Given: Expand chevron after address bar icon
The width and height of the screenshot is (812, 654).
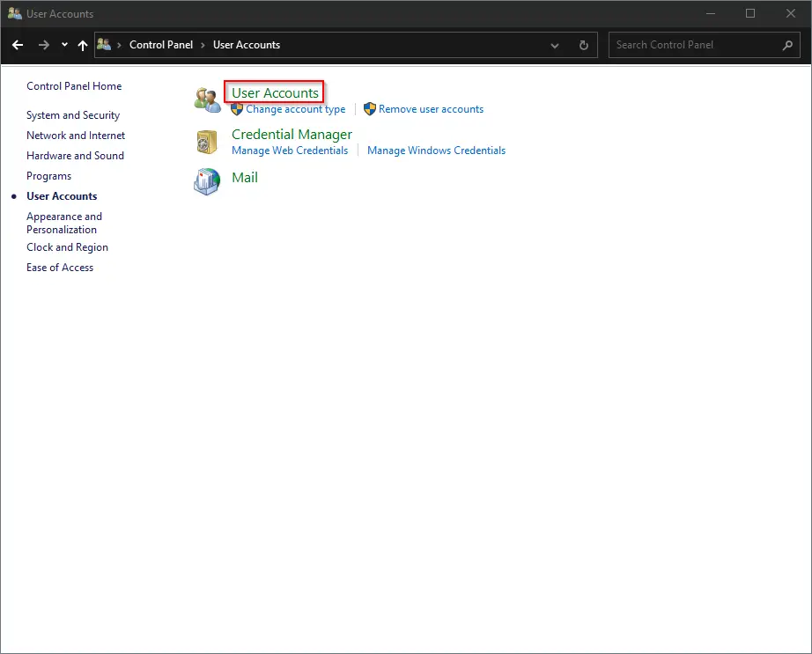Looking at the screenshot, I should (119, 45).
